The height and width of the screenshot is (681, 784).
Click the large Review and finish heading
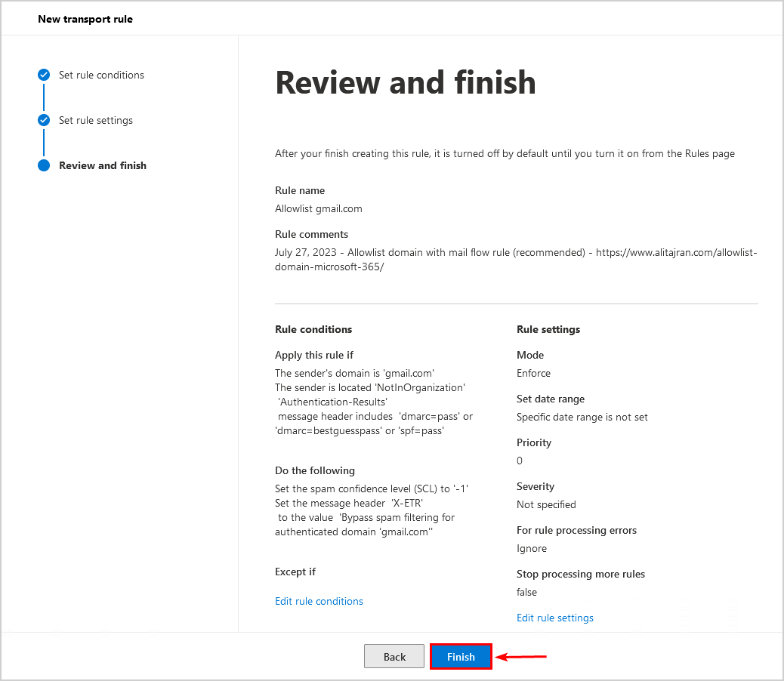tap(406, 82)
